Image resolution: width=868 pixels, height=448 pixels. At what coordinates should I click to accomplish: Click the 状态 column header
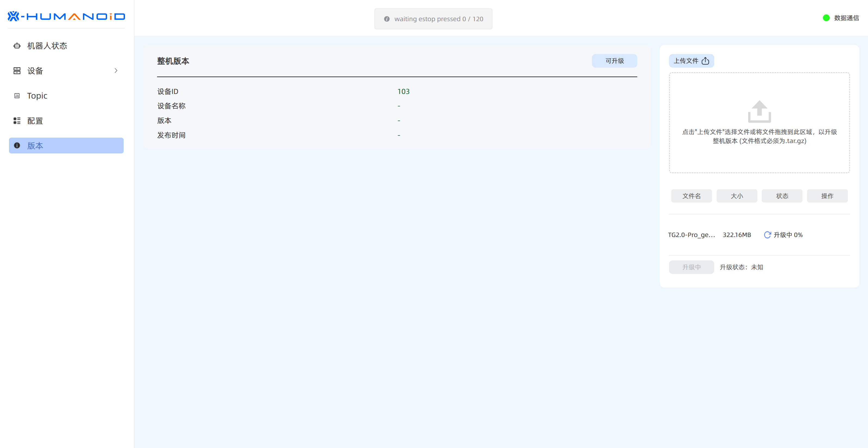(782, 196)
